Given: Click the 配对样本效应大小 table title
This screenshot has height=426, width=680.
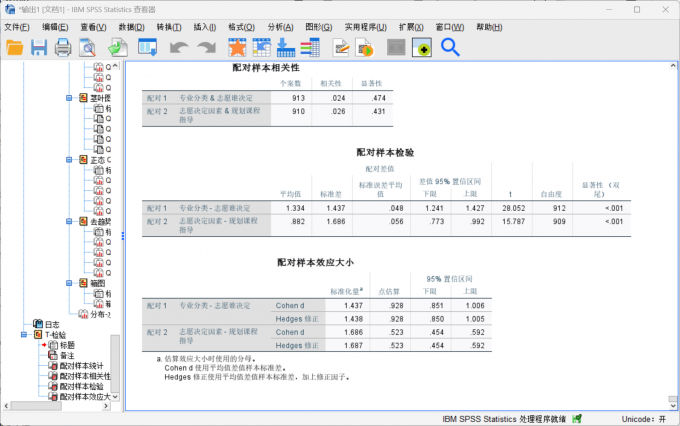Looking at the screenshot, I should coord(315,262).
